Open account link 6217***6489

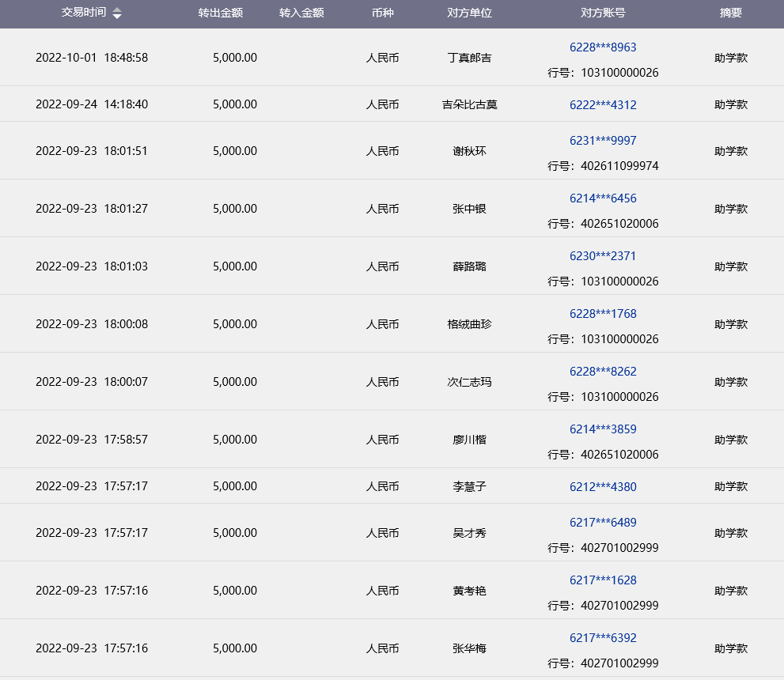click(x=603, y=523)
